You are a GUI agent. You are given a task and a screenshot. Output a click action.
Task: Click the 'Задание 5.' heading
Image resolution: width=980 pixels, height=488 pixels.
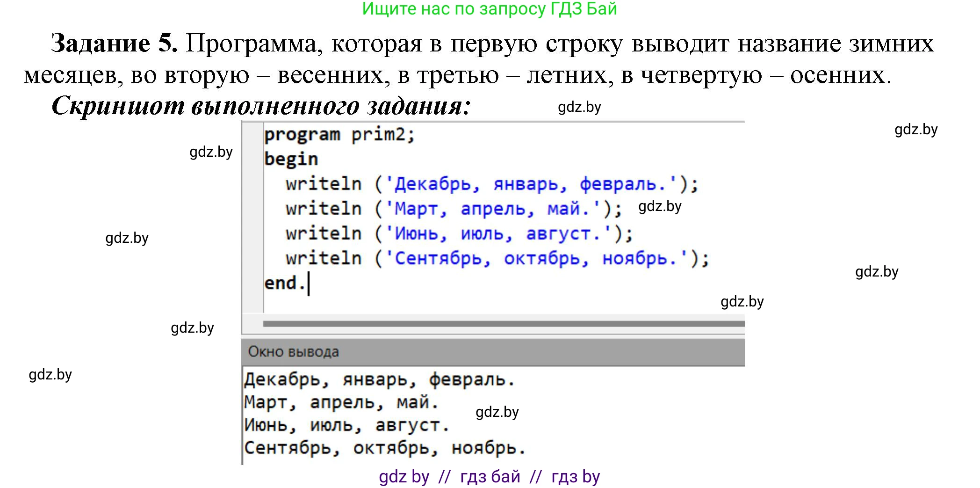coord(115,43)
